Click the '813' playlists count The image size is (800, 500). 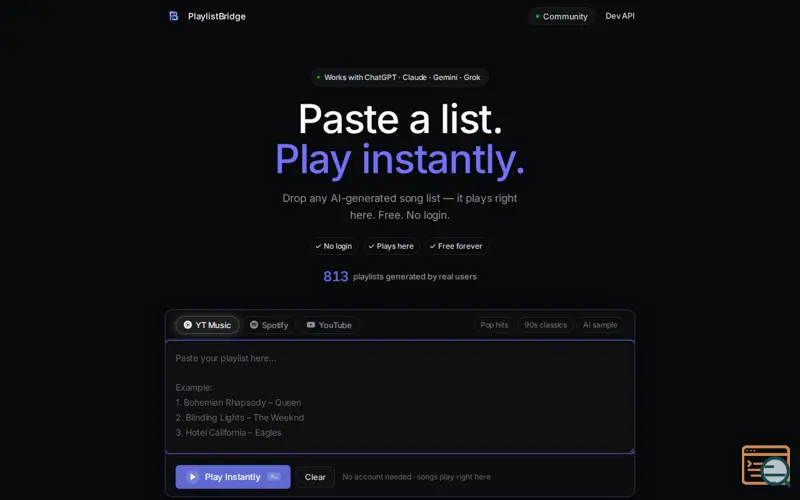click(336, 277)
